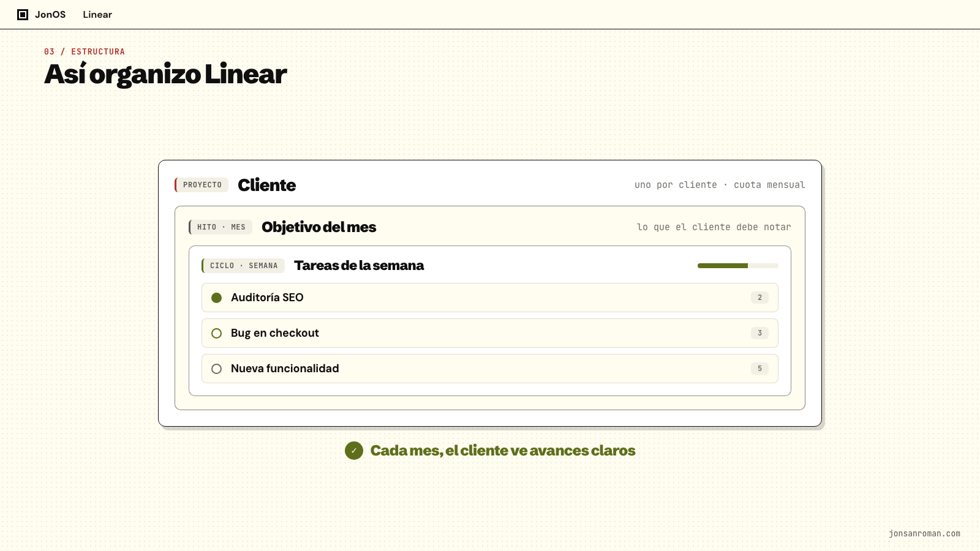Click the 'uno por cliente · cuota mensual' note
The image size is (980, 551).
click(720, 185)
